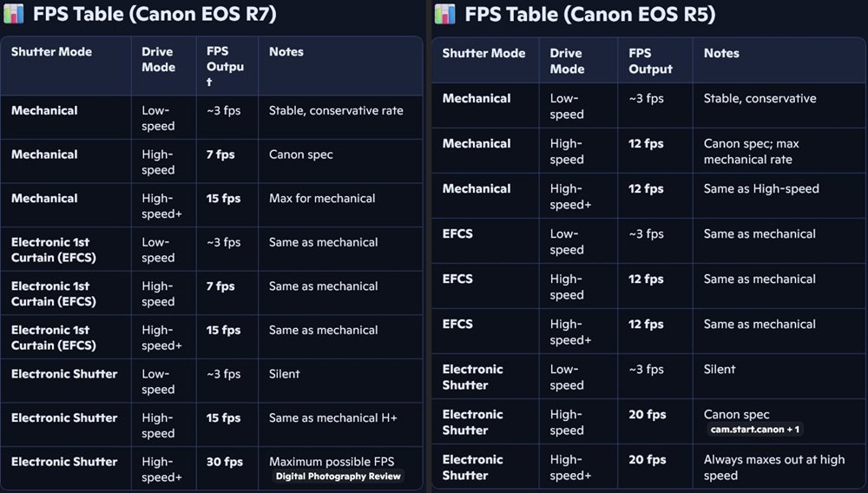Click the chart icon beside the R7 table title
Screen dimensions: 868x493
[x=13, y=14]
